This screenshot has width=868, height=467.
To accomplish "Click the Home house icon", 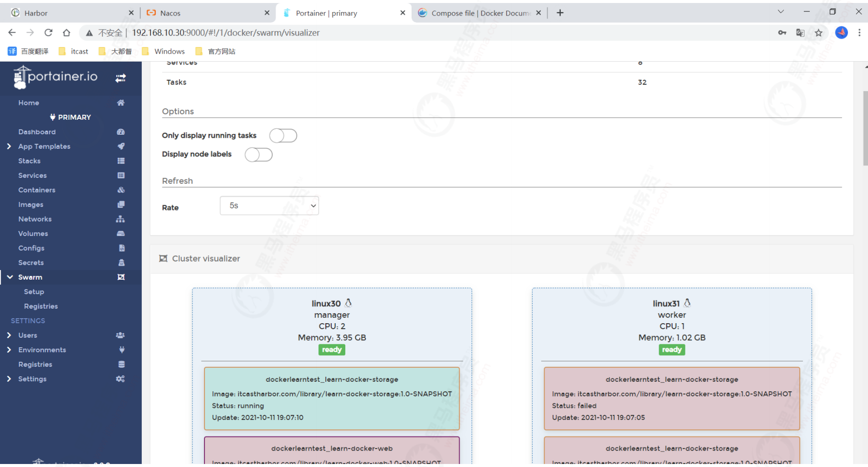I will point(121,103).
